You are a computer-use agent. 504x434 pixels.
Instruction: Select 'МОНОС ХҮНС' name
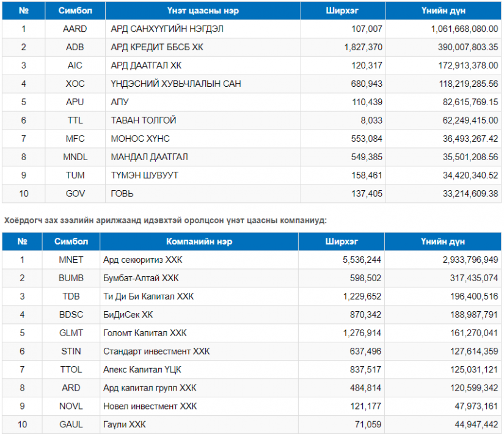coord(140,139)
